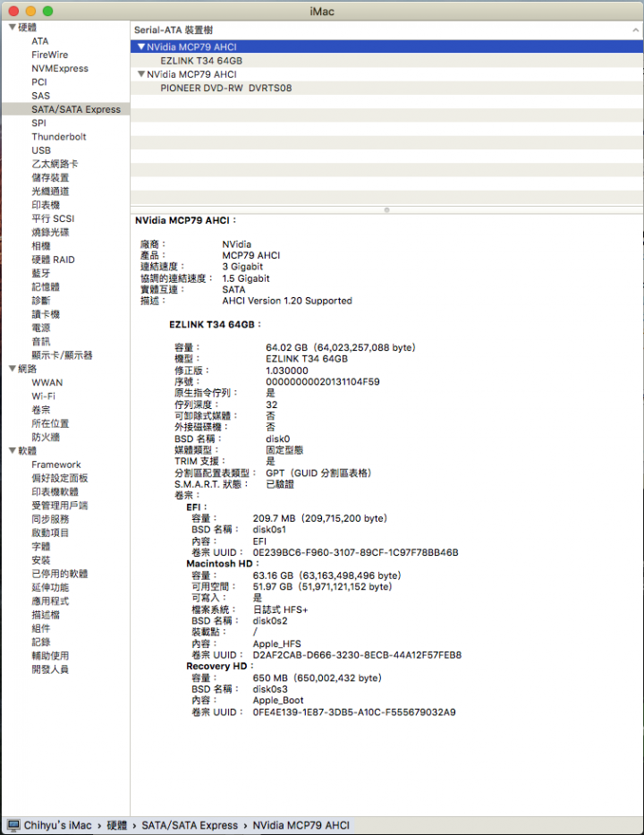Open 延伸功能 section
The width and height of the screenshot is (644, 835).
coord(50,587)
